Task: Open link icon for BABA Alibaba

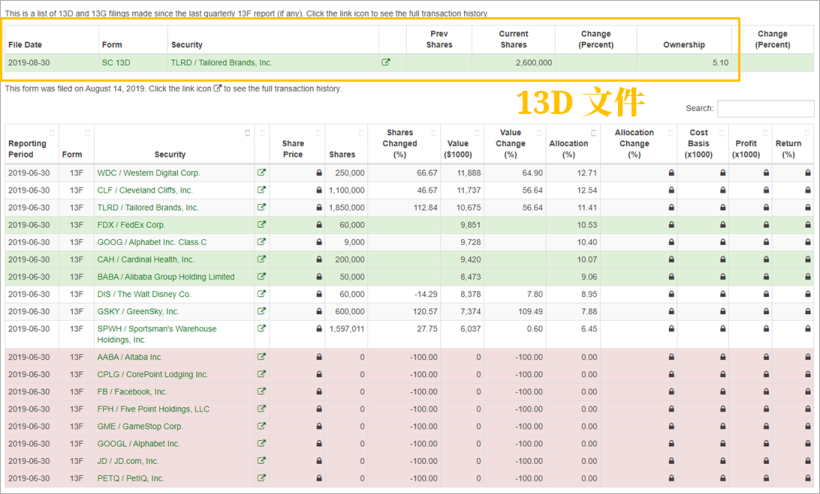Action: coord(261,276)
